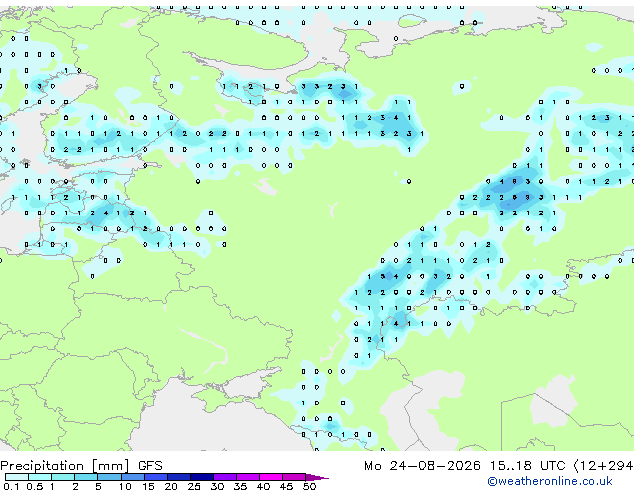The height and width of the screenshot is (490, 634).
Task: Select the 2–5 mm legend color box
Action: 86,477
